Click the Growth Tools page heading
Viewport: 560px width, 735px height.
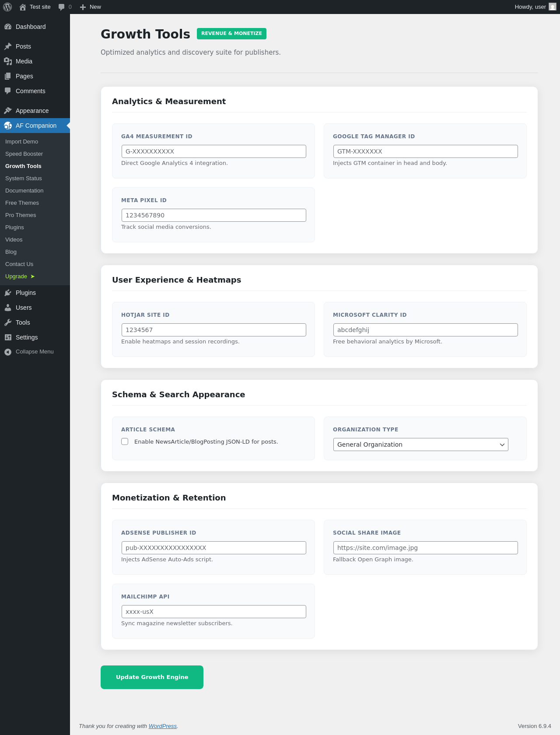coord(145,34)
